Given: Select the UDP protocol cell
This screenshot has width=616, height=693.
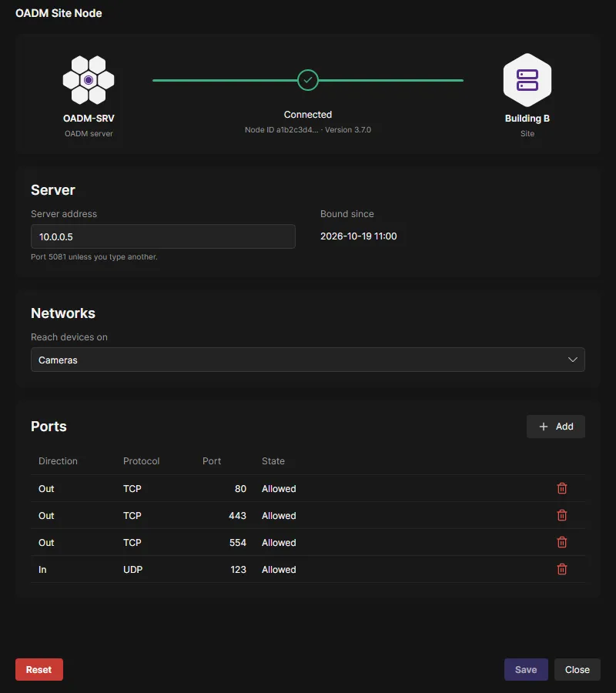Looking at the screenshot, I should tap(133, 570).
